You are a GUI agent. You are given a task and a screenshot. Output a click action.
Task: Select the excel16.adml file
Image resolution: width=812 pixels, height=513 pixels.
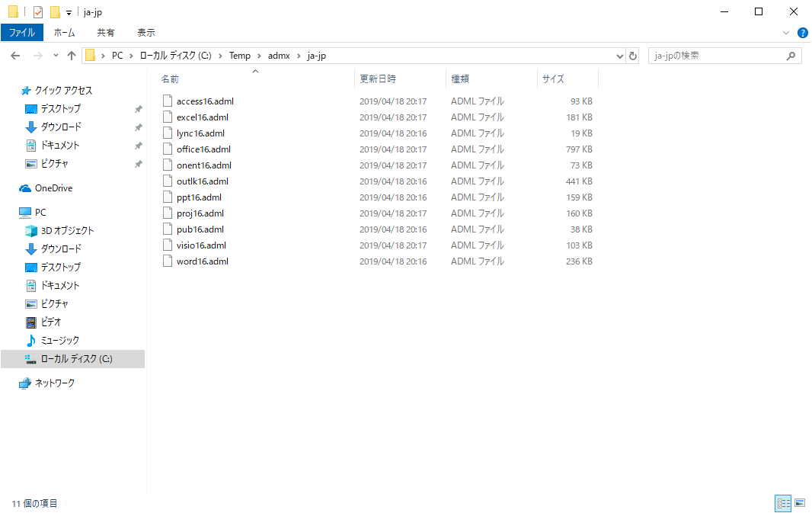203,117
